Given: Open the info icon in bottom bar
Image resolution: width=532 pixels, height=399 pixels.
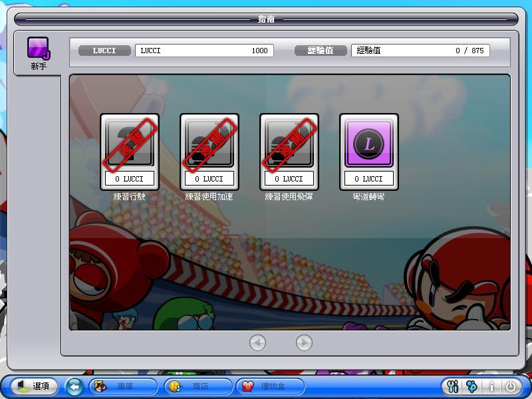Looking at the screenshot, I should click(491, 386).
